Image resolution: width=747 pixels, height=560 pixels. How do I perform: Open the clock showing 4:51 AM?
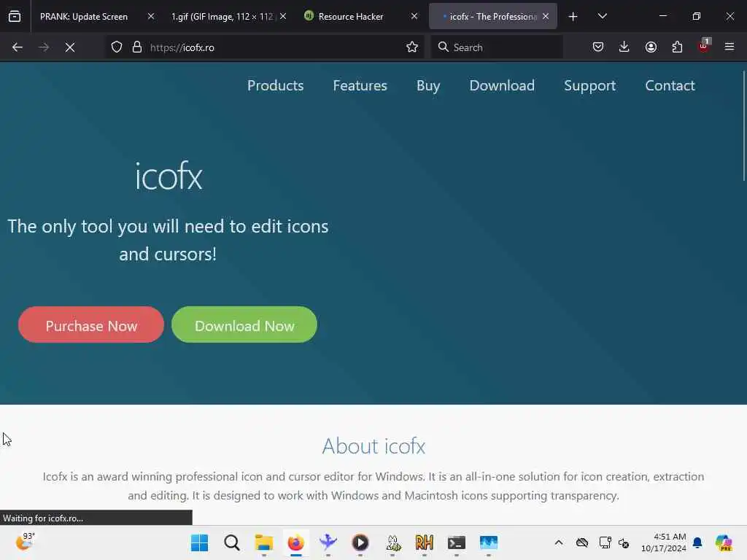(x=664, y=542)
